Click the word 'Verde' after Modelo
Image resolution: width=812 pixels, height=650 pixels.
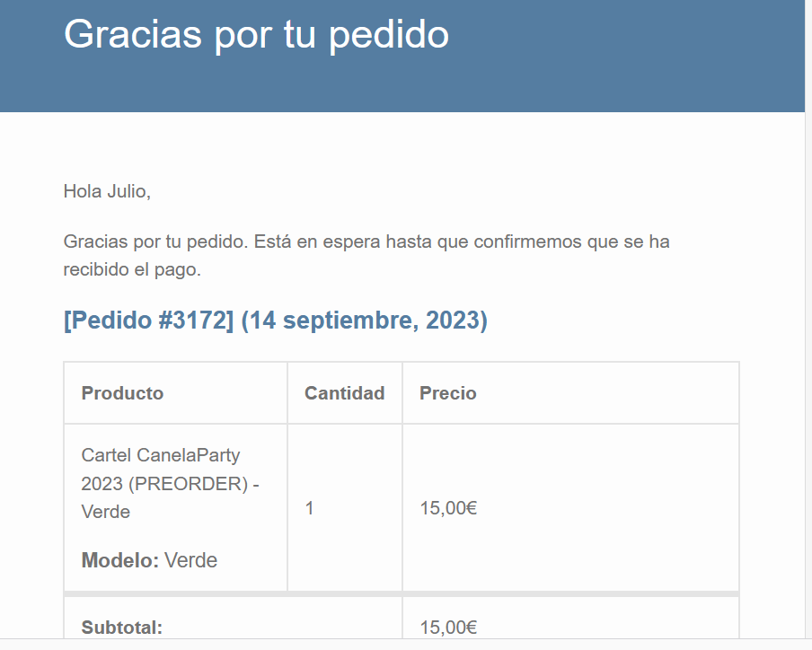(x=190, y=560)
